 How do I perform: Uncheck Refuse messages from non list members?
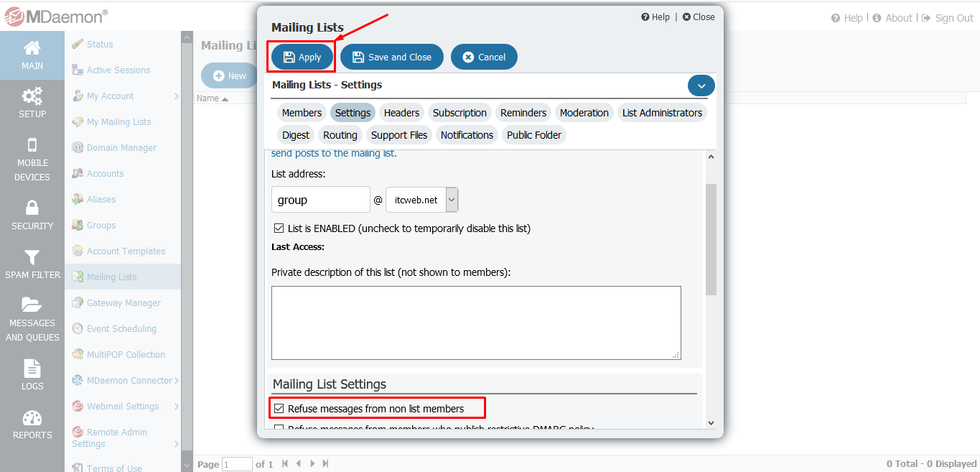[279, 409]
